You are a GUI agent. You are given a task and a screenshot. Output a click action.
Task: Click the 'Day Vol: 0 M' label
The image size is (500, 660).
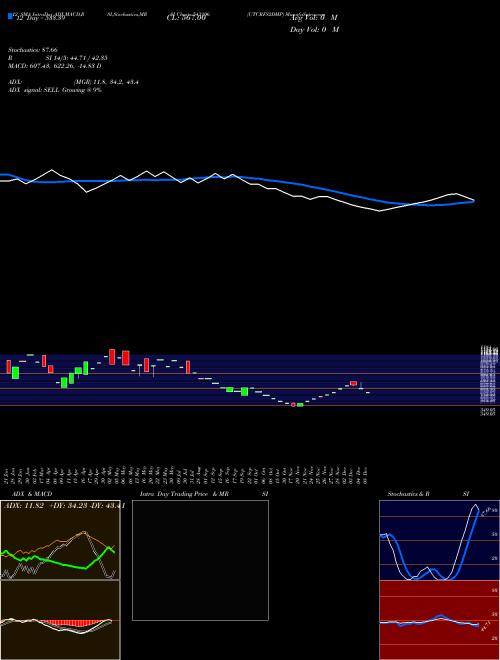[314, 30]
